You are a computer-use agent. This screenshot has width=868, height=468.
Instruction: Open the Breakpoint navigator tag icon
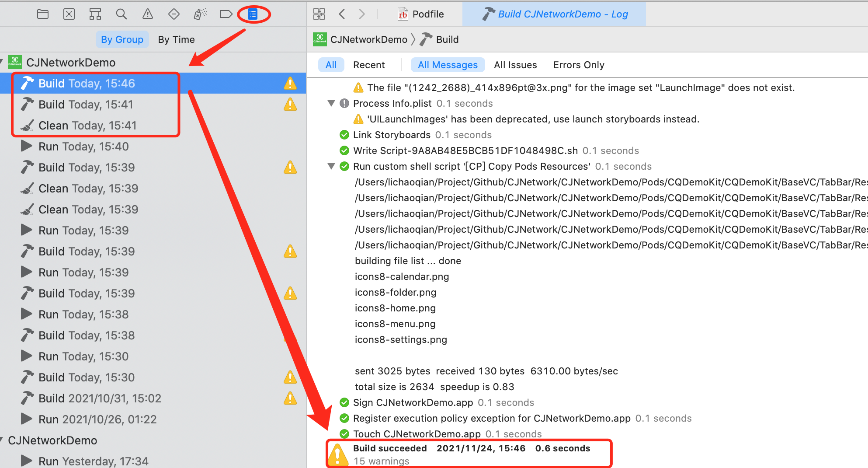(226, 14)
